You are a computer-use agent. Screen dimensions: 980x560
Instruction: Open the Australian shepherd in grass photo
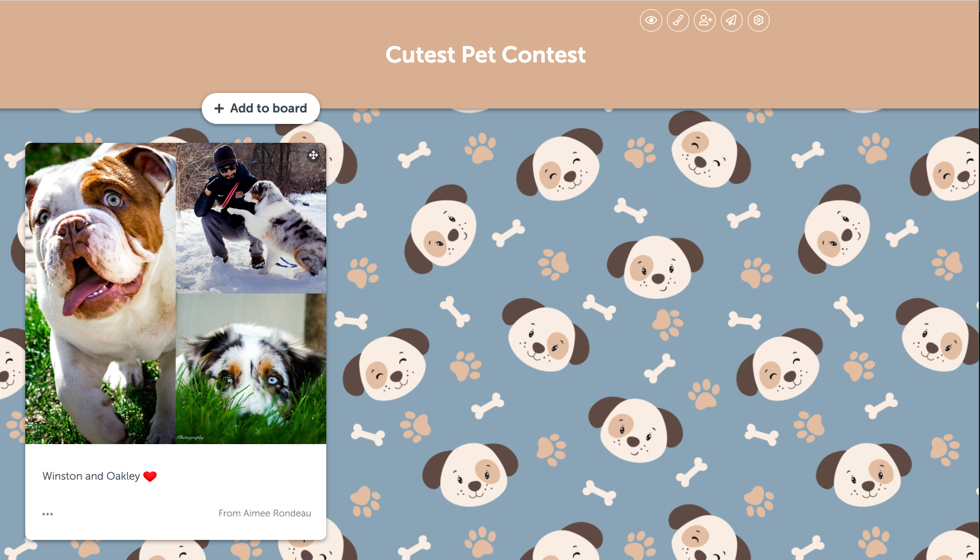(x=251, y=368)
